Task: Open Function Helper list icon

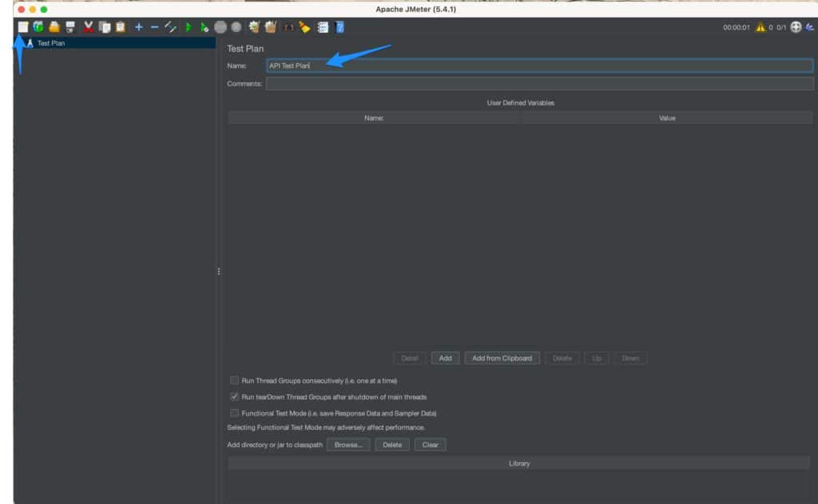Action: [323, 27]
